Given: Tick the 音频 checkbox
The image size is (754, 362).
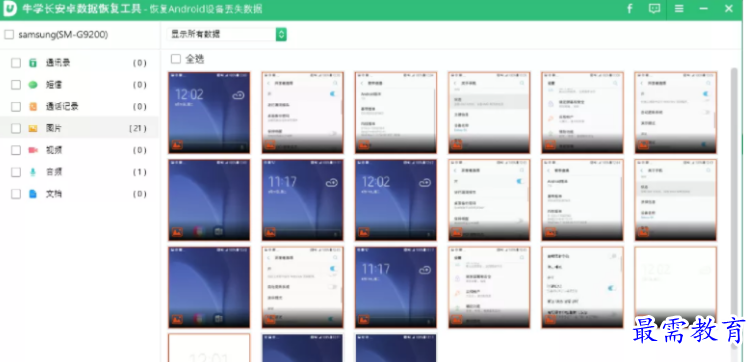Looking at the screenshot, I should [16, 172].
